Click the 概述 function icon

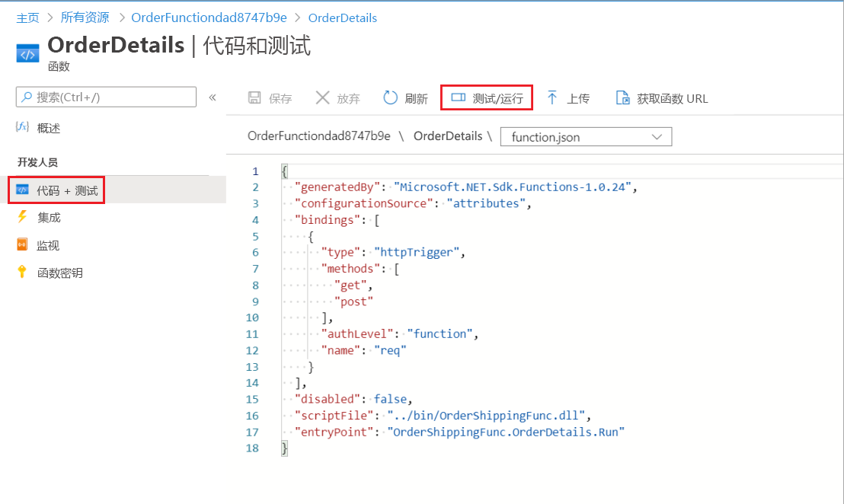pos(22,127)
